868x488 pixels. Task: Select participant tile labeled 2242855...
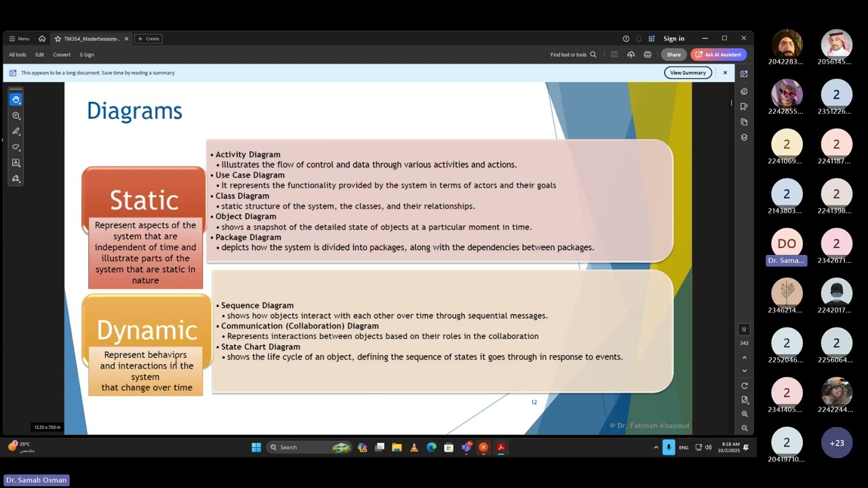(x=787, y=97)
